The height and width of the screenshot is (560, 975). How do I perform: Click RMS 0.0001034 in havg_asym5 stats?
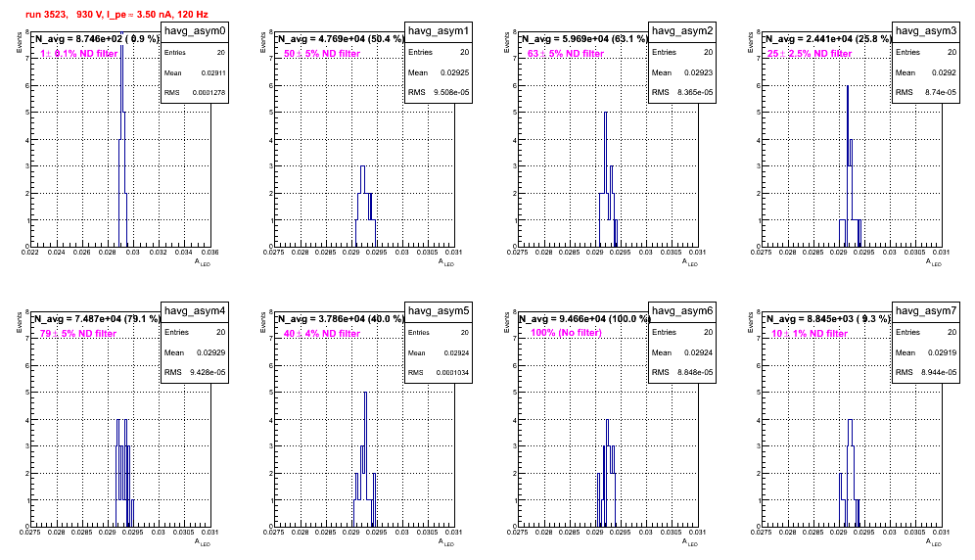(439, 373)
